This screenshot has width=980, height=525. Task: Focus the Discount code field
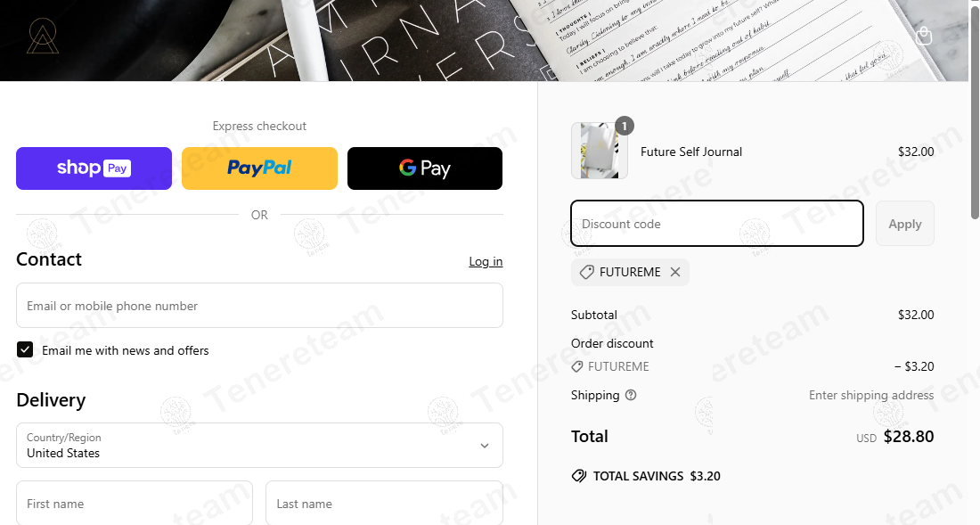pyautogui.click(x=717, y=223)
